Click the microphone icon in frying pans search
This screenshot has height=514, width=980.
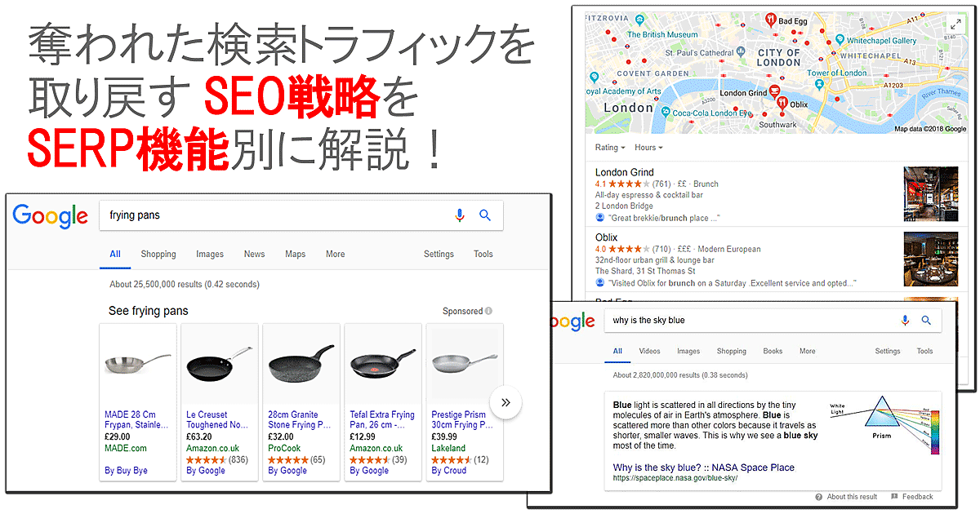(460, 215)
